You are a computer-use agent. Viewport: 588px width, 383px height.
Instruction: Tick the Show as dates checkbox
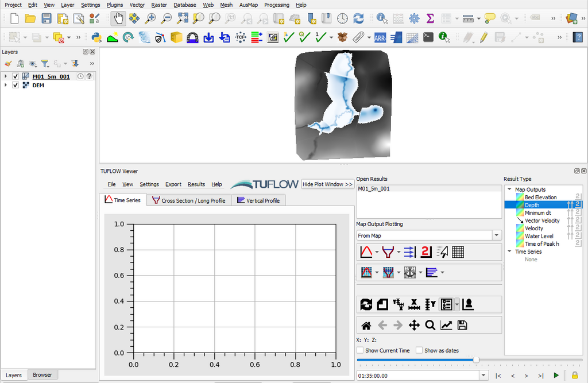(419, 350)
